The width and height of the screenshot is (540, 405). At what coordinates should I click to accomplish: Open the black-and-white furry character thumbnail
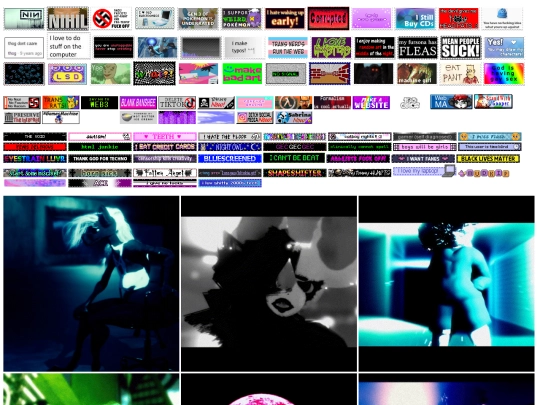(x=269, y=284)
